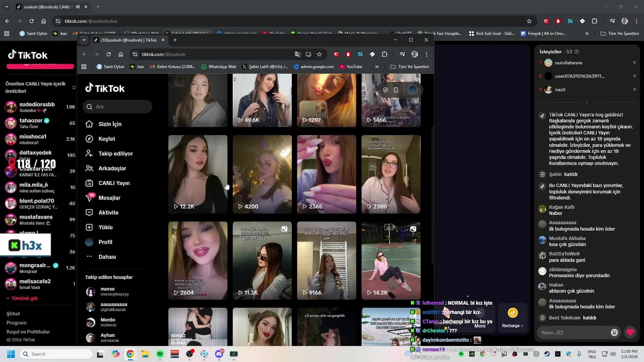Send a heart like in live chat

[x=630, y=332]
